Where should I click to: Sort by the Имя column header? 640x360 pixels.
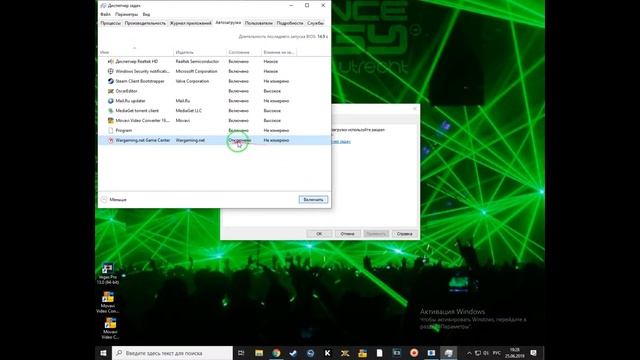(x=136, y=52)
